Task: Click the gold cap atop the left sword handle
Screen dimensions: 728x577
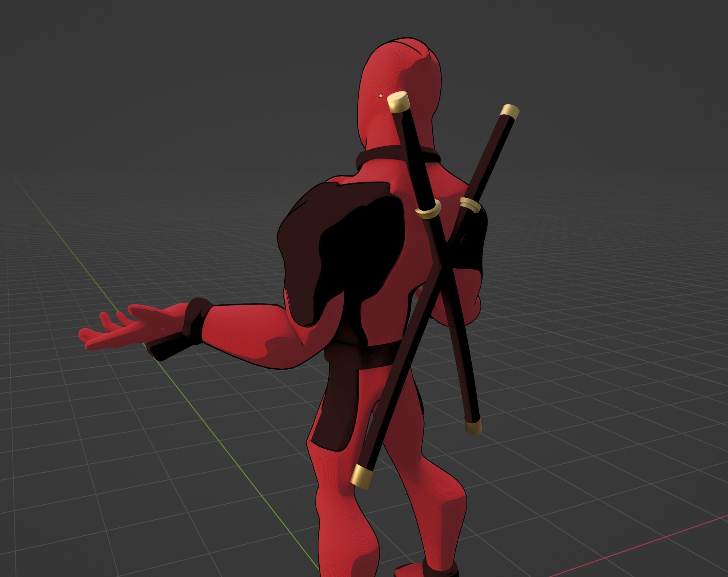Action: [x=398, y=101]
